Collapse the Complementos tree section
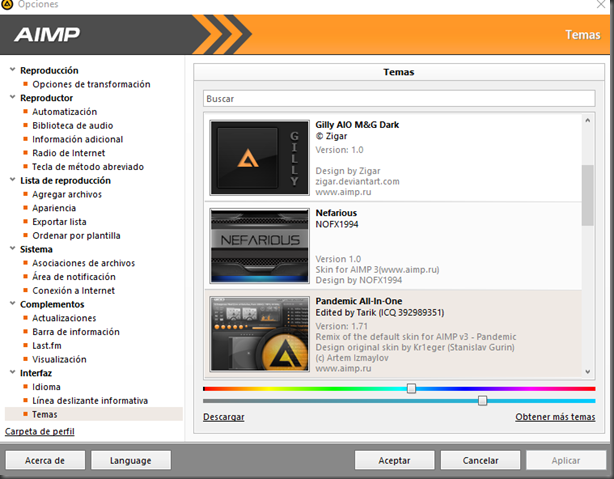This screenshot has height=479, width=614. coord(13,304)
